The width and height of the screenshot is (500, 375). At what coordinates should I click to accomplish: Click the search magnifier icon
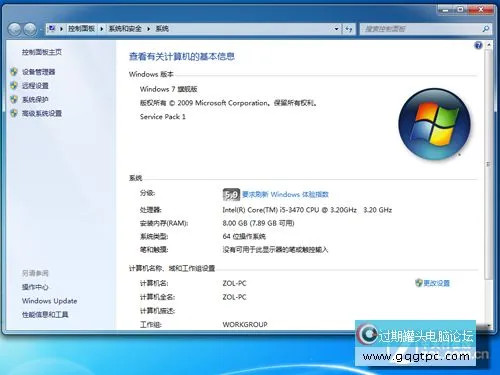(485, 29)
